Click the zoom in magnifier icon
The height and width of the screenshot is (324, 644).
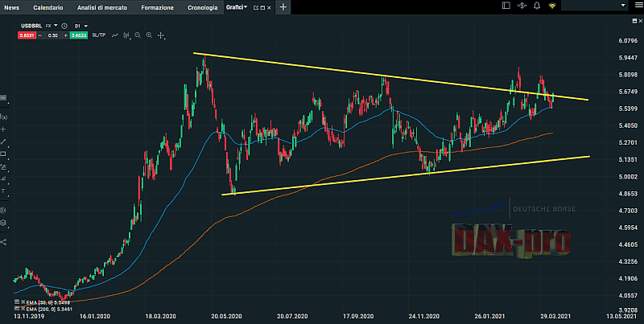[x=149, y=35]
